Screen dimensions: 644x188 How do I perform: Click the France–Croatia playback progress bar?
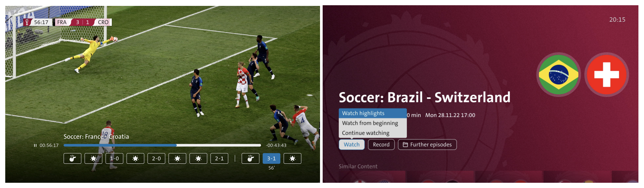point(162,145)
